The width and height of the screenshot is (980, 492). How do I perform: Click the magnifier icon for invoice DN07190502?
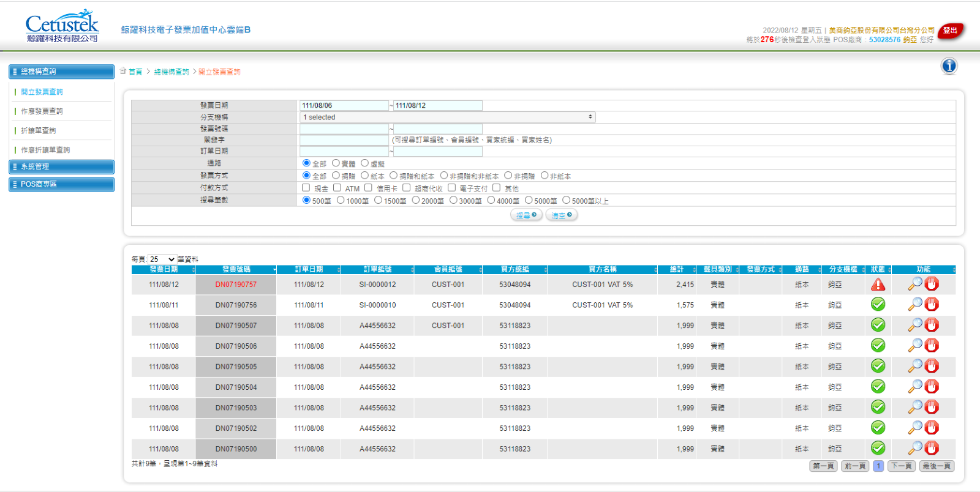pyautogui.click(x=915, y=428)
